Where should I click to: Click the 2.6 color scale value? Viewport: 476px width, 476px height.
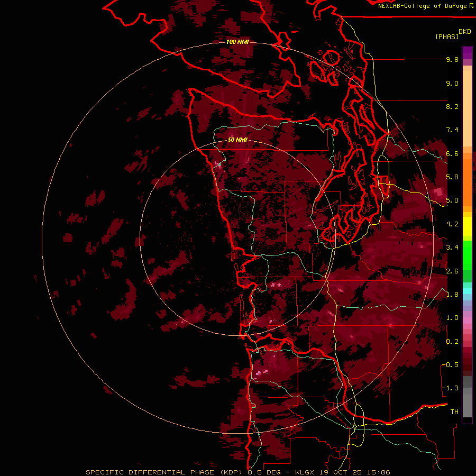pyautogui.click(x=452, y=271)
